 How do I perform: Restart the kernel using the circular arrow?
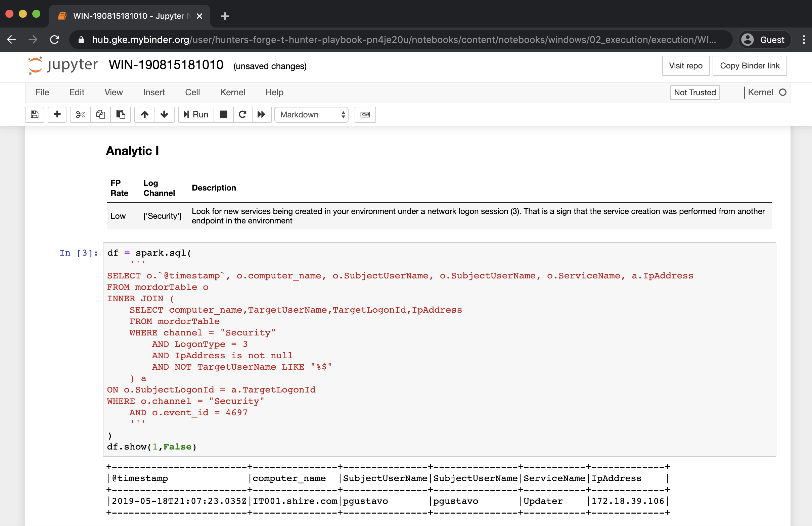242,114
